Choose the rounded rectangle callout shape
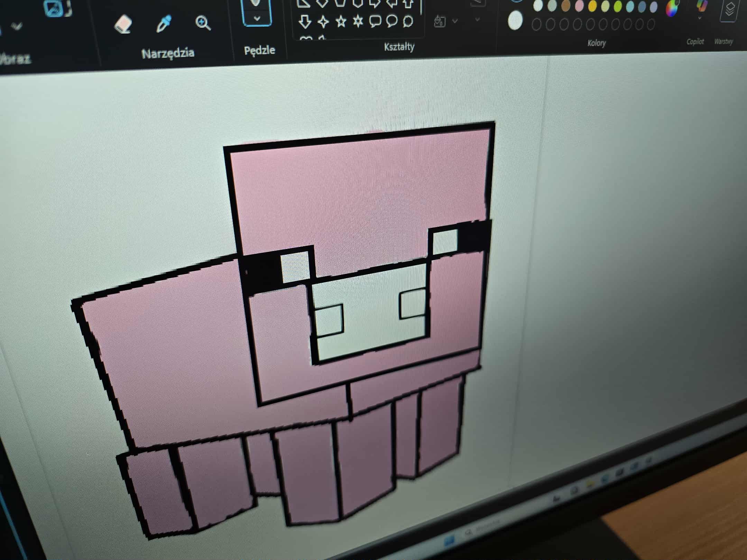Screen dimensions: 747x560 (375, 21)
